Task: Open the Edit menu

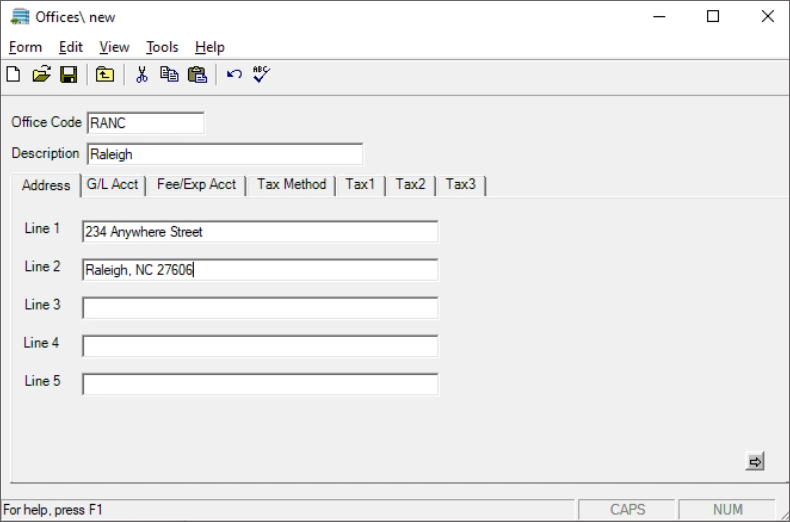Action: click(x=71, y=47)
